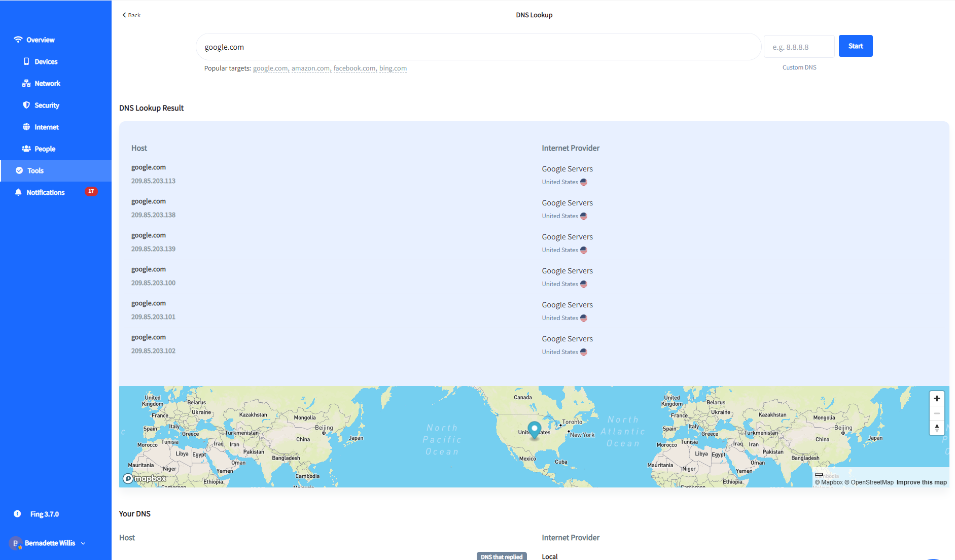The height and width of the screenshot is (560, 955).
Task: Click IP address 209.85.203.113
Action: [153, 181]
